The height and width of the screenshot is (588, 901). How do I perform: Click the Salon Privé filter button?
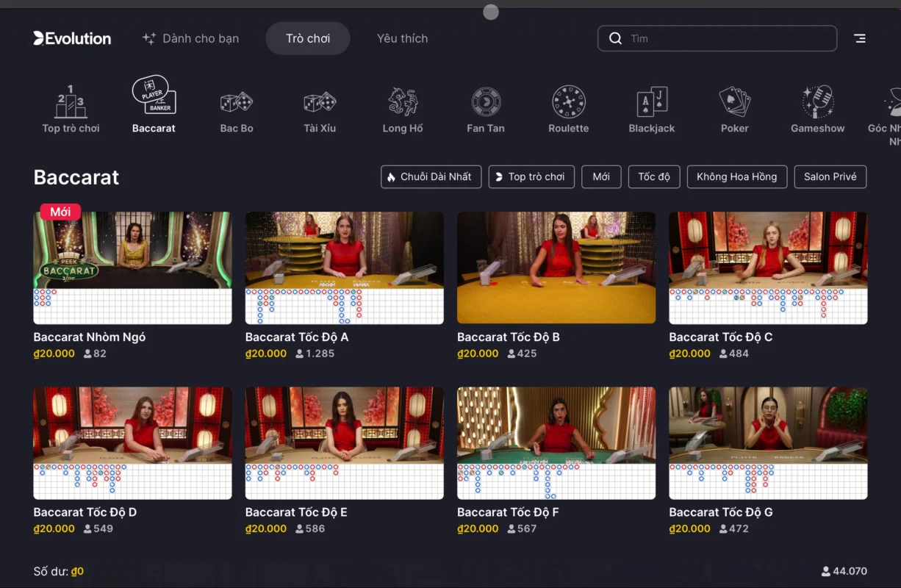click(830, 177)
